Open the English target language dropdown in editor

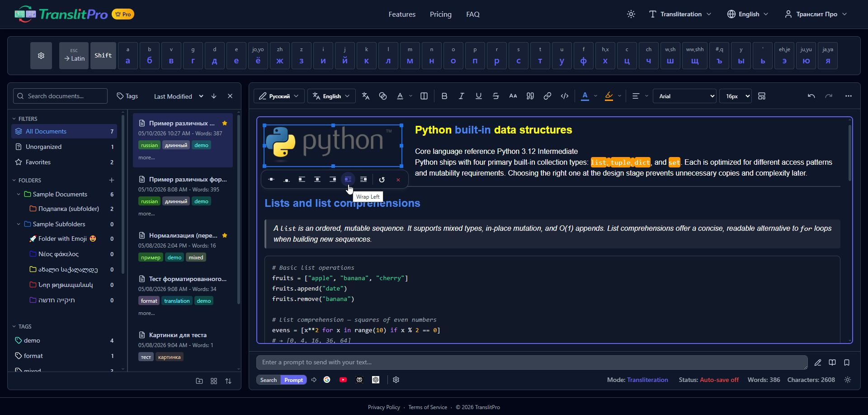(331, 96)
